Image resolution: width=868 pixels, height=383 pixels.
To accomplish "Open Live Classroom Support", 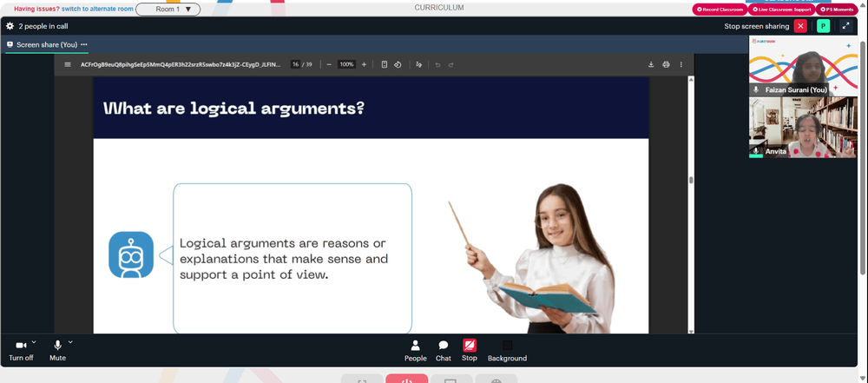I will point(781,10).
